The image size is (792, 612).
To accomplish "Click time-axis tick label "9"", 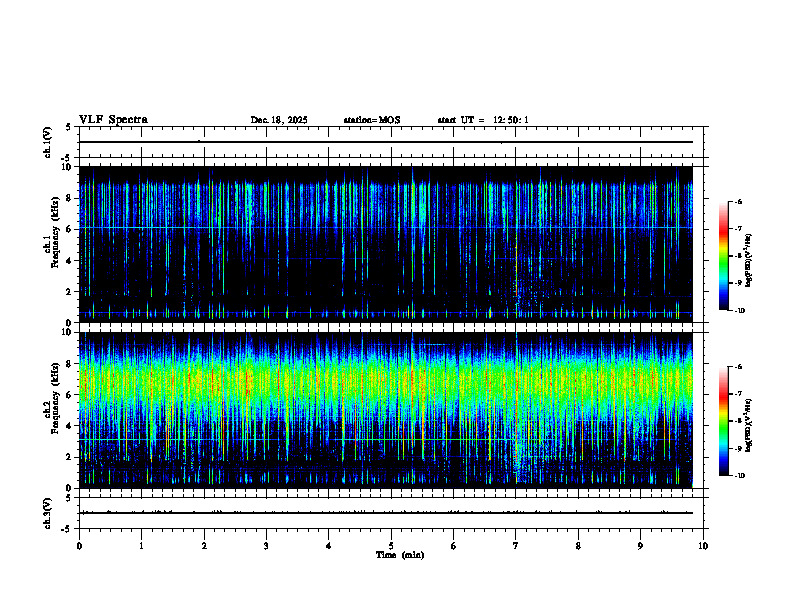I will (640, 546).
